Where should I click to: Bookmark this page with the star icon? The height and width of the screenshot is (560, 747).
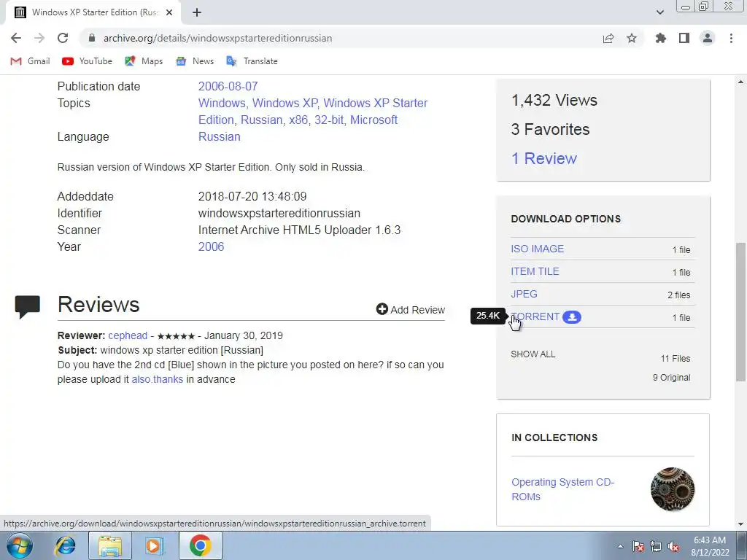632,38
